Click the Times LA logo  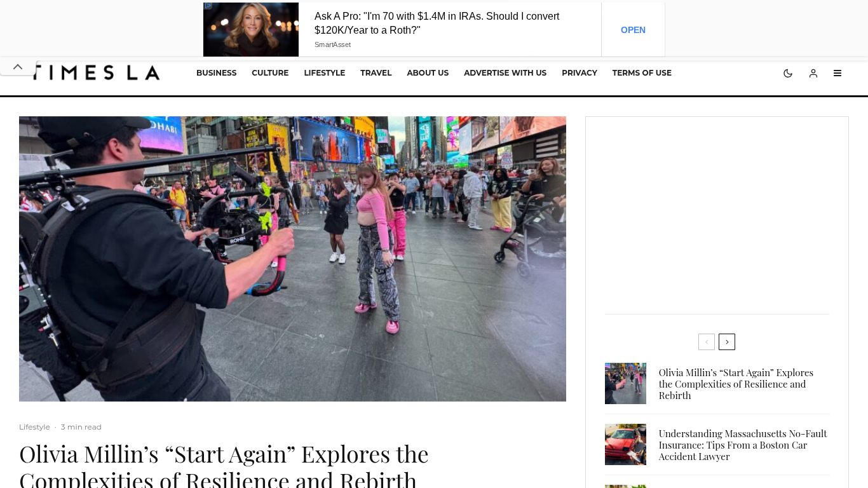97,72
